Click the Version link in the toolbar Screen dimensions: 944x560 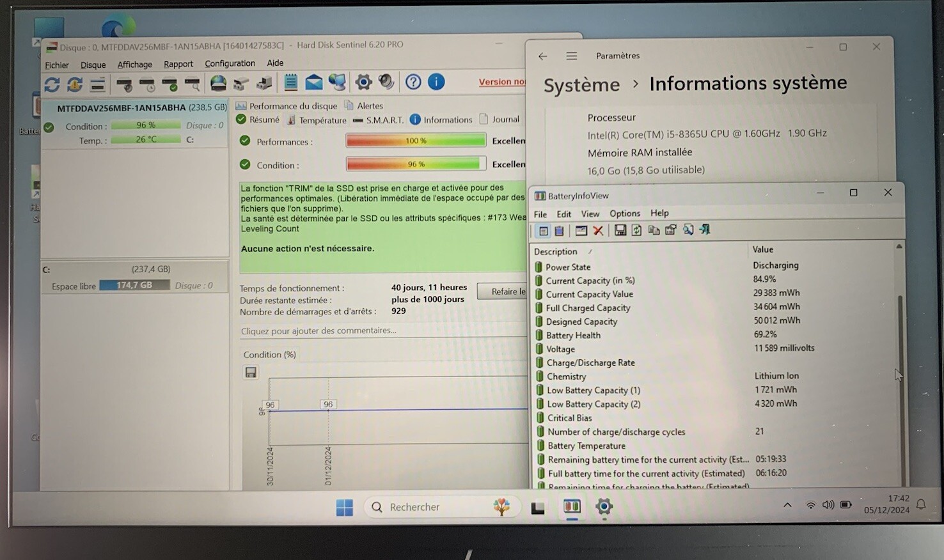[x=501, y=82]
